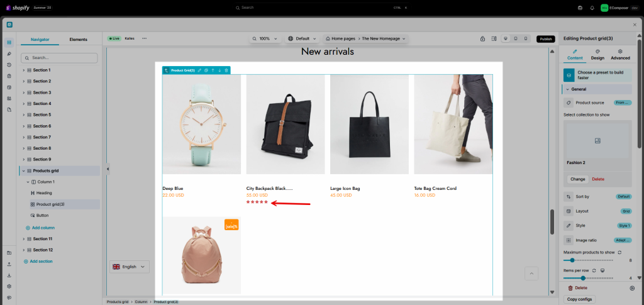Click the play icon beside Delete in panel footer
This screenshot has height=305, width=644.
point(632,288)
